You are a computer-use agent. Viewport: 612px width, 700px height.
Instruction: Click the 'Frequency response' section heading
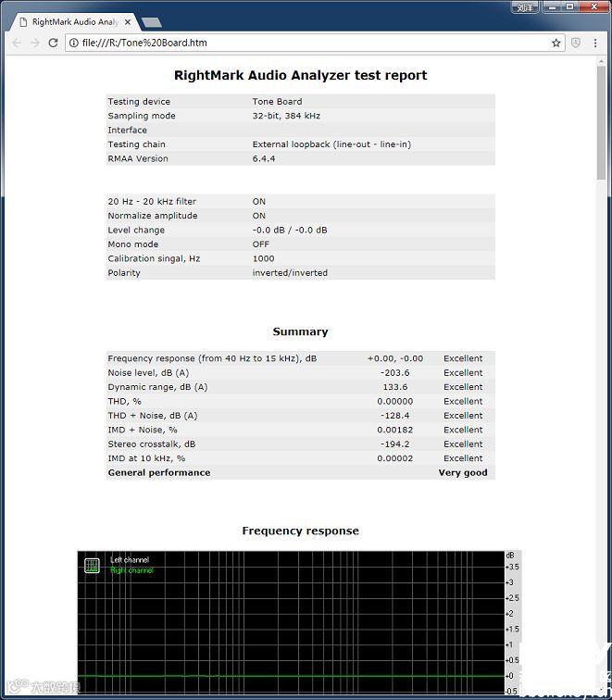(x=300, y=531)
